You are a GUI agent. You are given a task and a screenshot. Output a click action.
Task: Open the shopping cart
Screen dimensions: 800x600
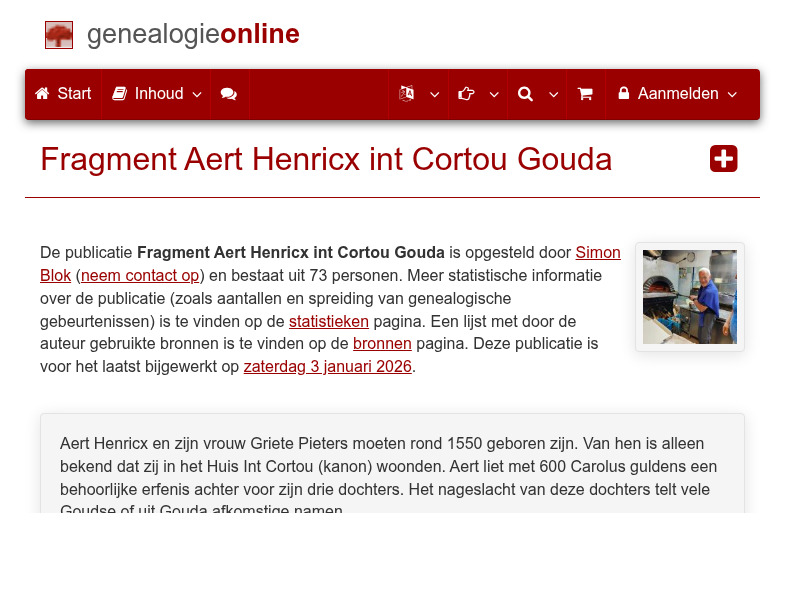point(585,93)
